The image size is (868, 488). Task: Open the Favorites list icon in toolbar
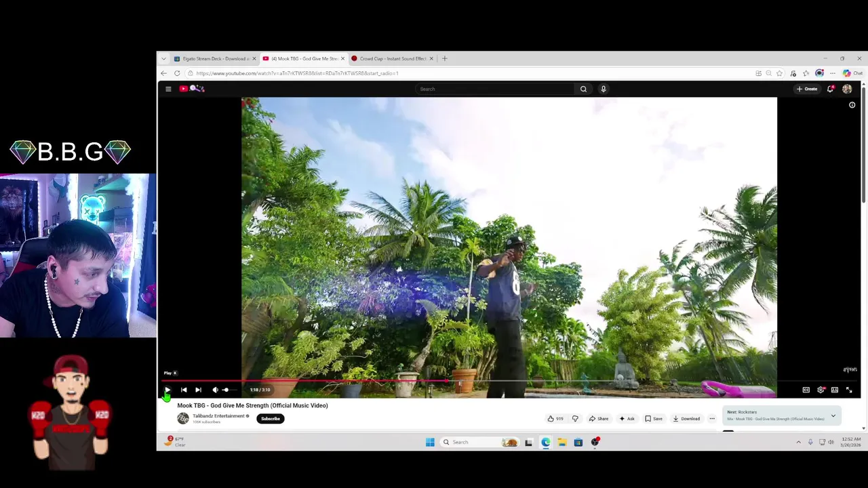click(x=806, y=73)
